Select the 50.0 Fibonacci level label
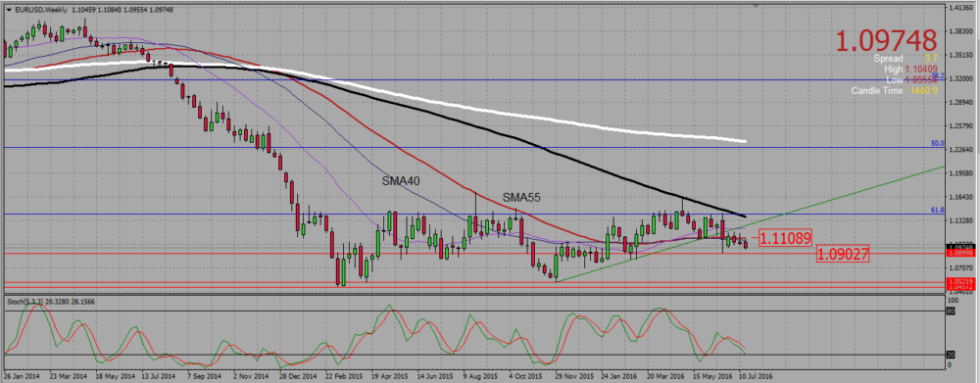The image size is (980, 383). 938,143
